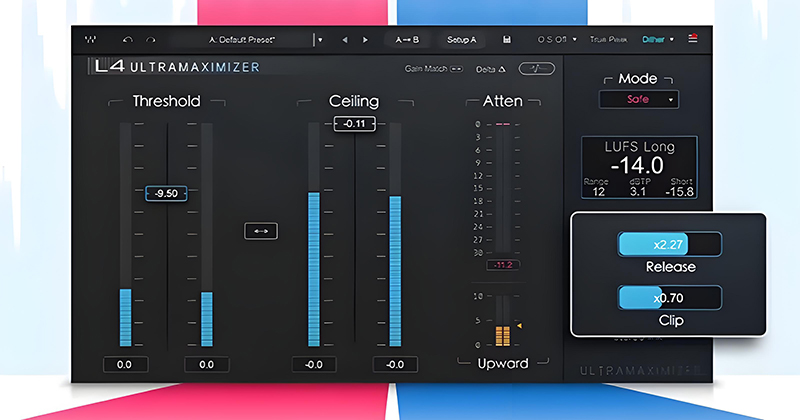
Task: Go to the next preset arrow
Action: (367, 40)
